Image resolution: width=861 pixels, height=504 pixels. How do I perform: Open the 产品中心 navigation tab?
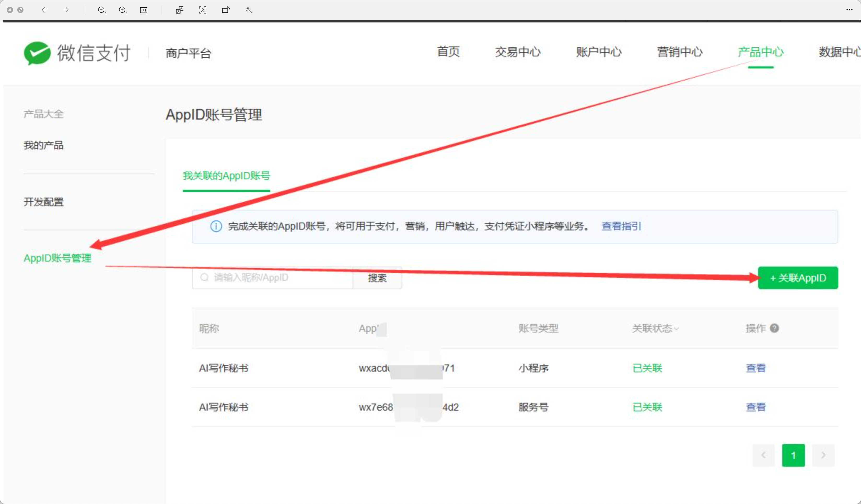760,52
